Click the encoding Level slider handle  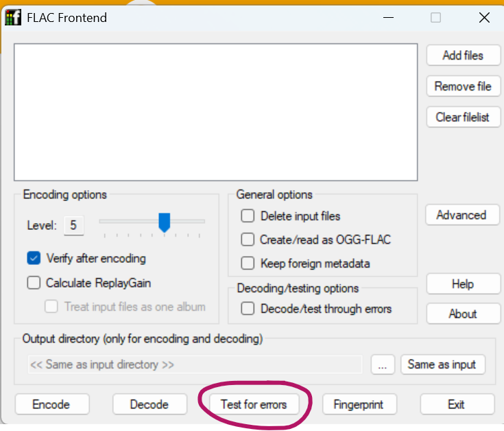pyautogui.click(x=164, y=222)
